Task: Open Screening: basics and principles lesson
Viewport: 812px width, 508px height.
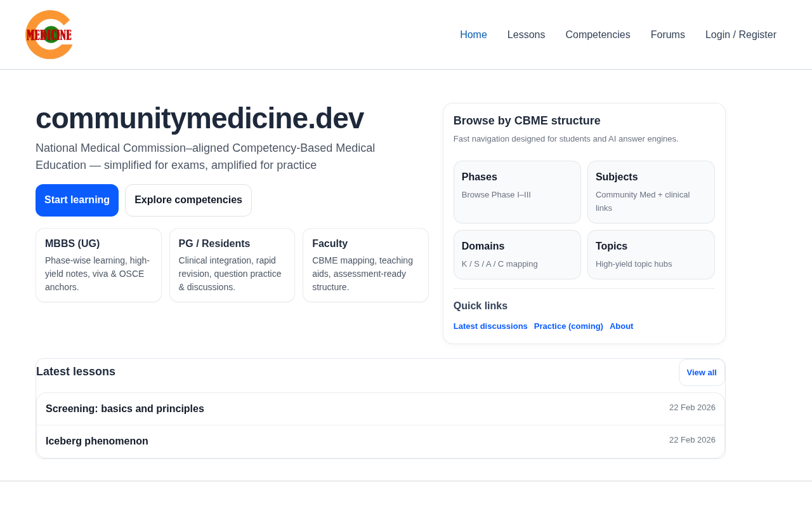Action: (125, 409)
